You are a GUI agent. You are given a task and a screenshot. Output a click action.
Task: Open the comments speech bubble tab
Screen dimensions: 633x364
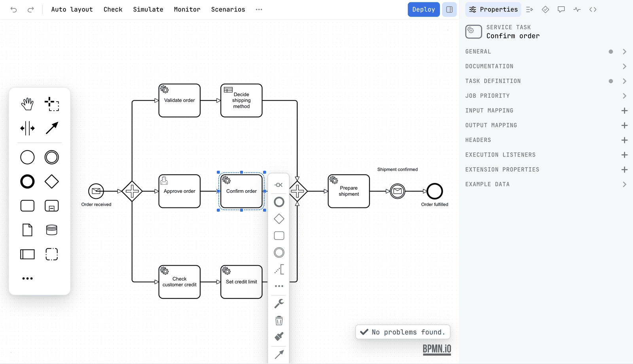(561, 9)
